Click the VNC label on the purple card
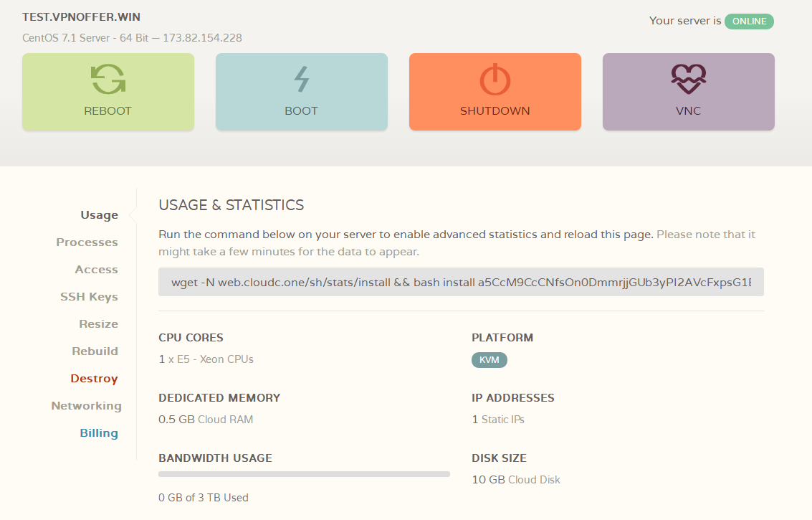The image size is (812, 520). coord(688,111)
